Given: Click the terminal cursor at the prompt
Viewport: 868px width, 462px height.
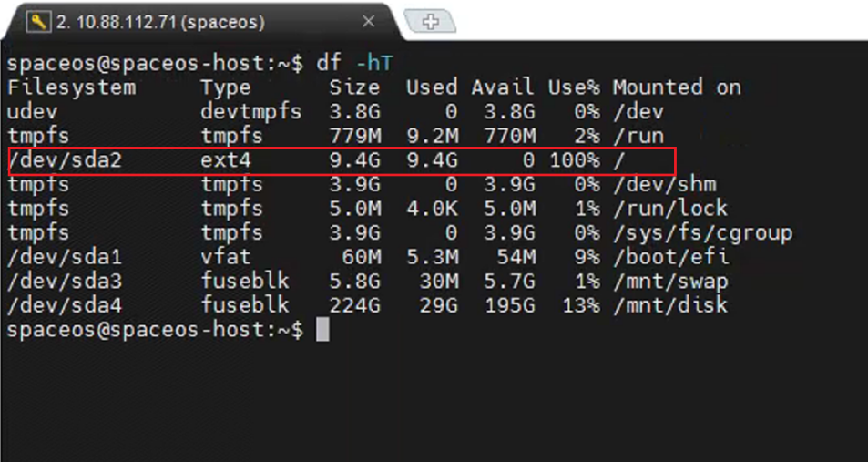Looking at the screenshot, I should click(x=322, y=329).
